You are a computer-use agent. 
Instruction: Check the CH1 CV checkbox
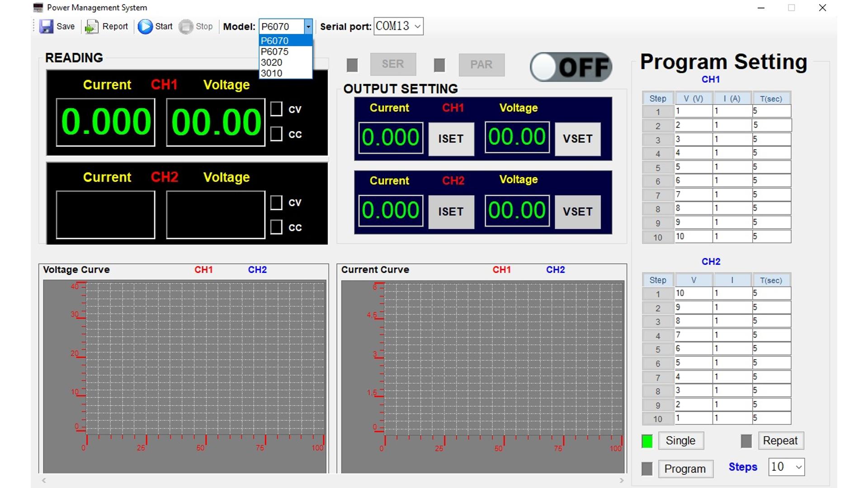click(x=276, y=109)
